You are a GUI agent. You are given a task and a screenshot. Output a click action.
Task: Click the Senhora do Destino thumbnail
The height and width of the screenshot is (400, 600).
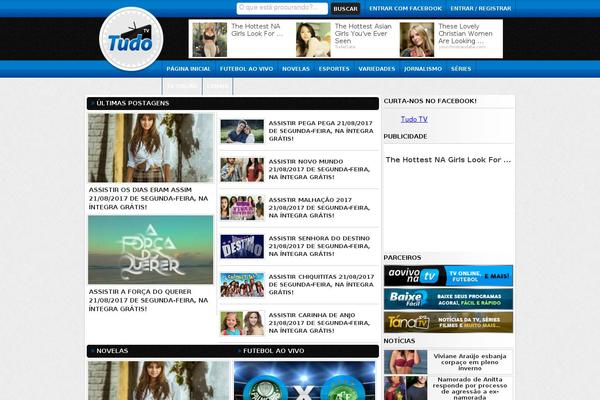[x=242, y=247]
